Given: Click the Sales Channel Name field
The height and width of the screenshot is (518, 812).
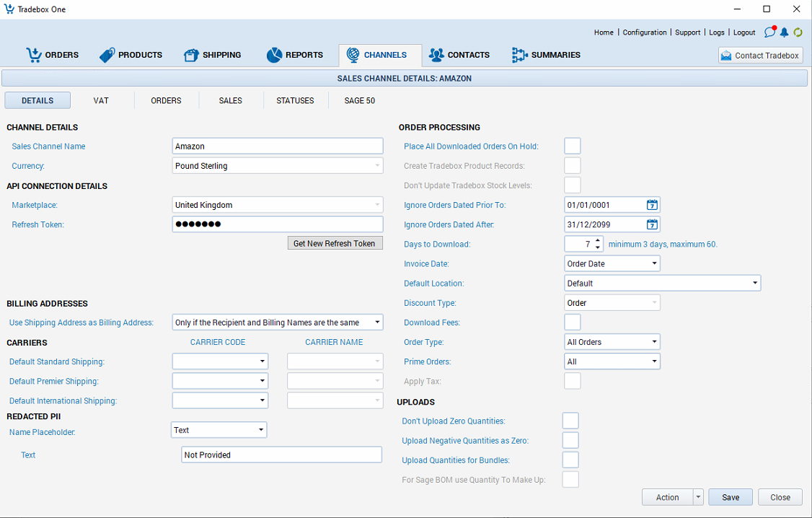Looking at the screenshot, I should point(278,146).
